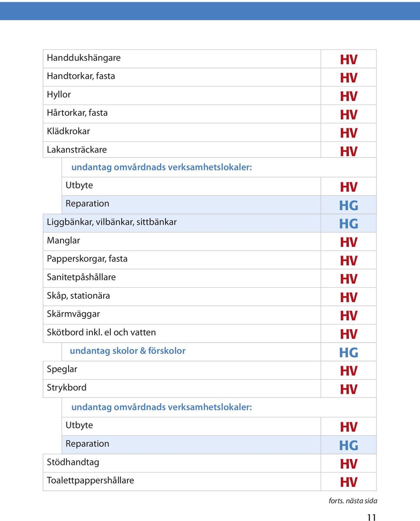Screen dimensions: 420x521
Task: Click the forts. nästa sida text
Action: coord(353,501)
